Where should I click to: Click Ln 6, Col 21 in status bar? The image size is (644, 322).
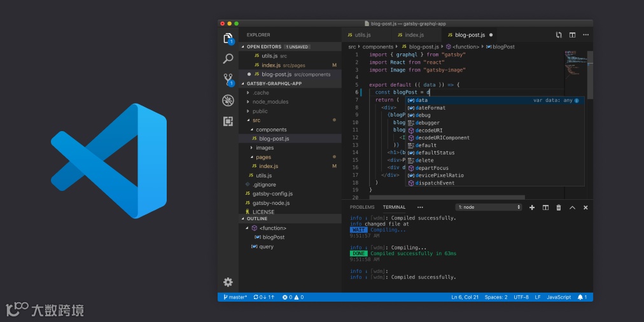coord(465,297)
